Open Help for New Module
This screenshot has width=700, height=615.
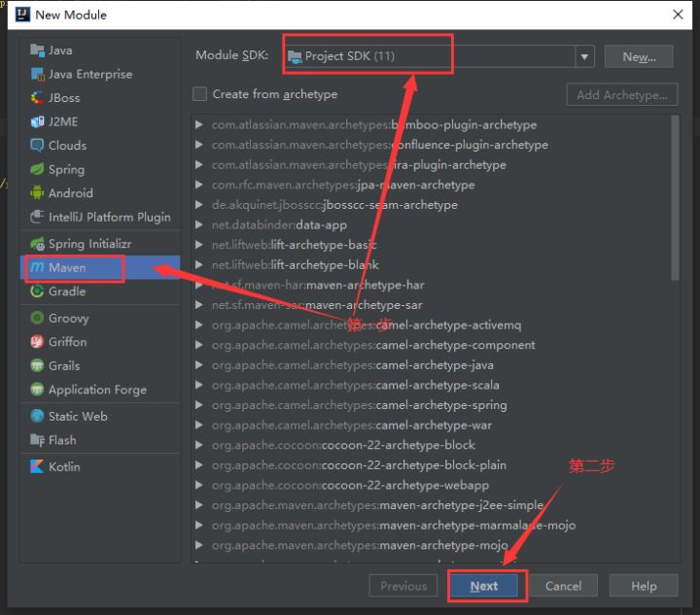coord(644,586)
